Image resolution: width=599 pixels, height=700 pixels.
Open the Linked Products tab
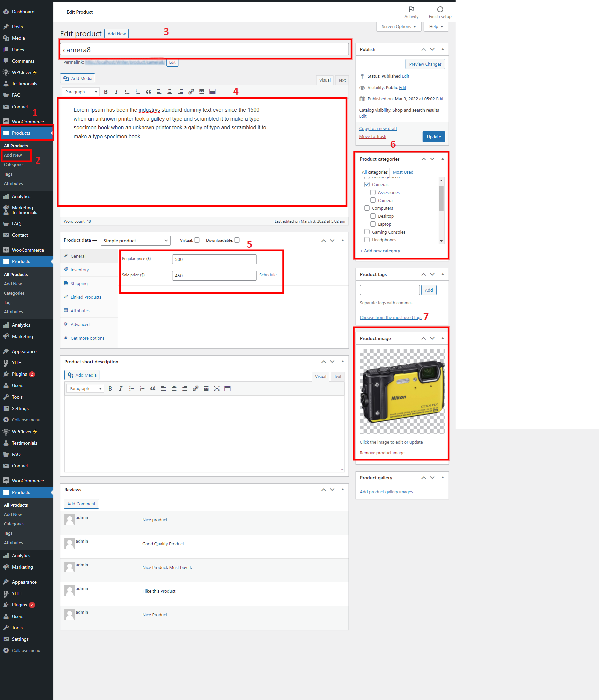point(86,297)
